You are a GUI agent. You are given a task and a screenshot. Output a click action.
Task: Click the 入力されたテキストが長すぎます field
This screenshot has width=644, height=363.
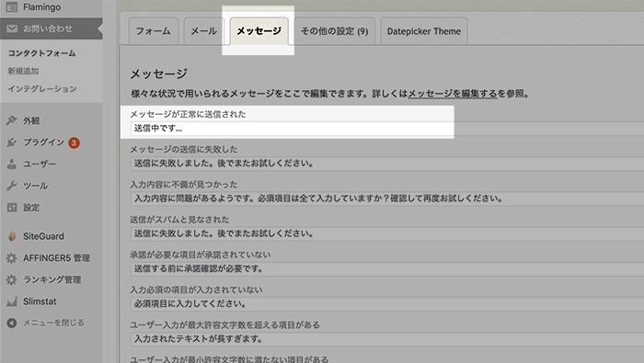point(387,339)
